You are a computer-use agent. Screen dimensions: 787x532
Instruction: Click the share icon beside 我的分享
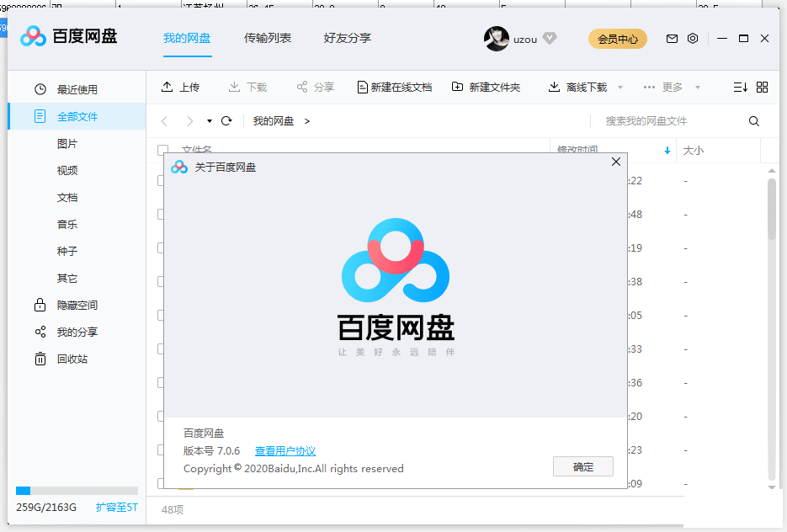40,332
